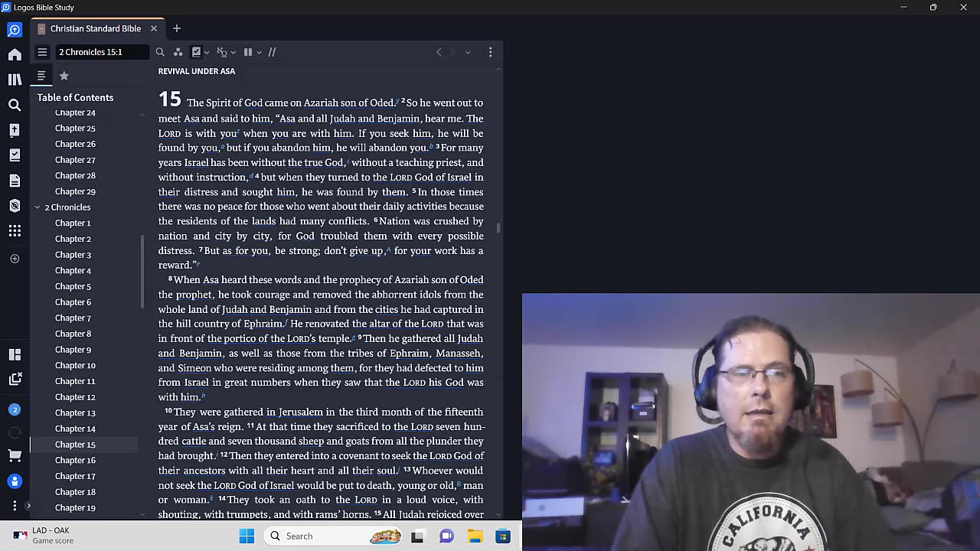Select Chapter 1 under 2 Chronicles
The image size is (980, 551).
click(x=73, y=223)
